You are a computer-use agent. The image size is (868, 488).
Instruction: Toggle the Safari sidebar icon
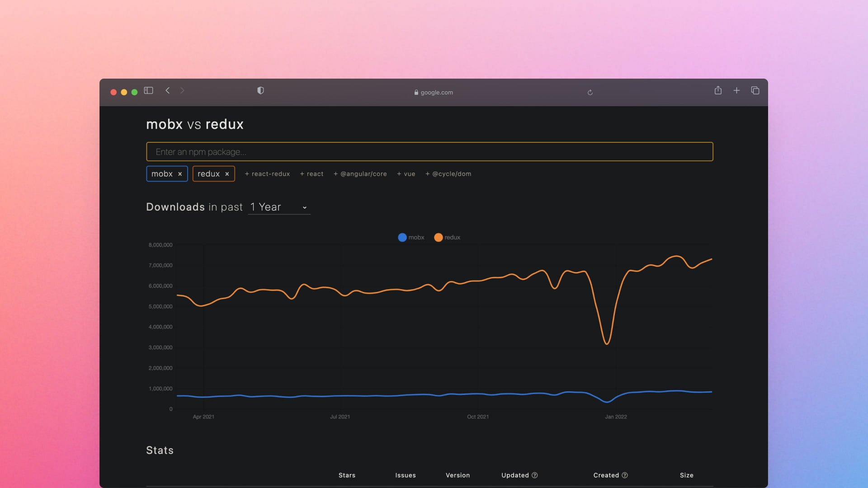click(x=148, y=90)
